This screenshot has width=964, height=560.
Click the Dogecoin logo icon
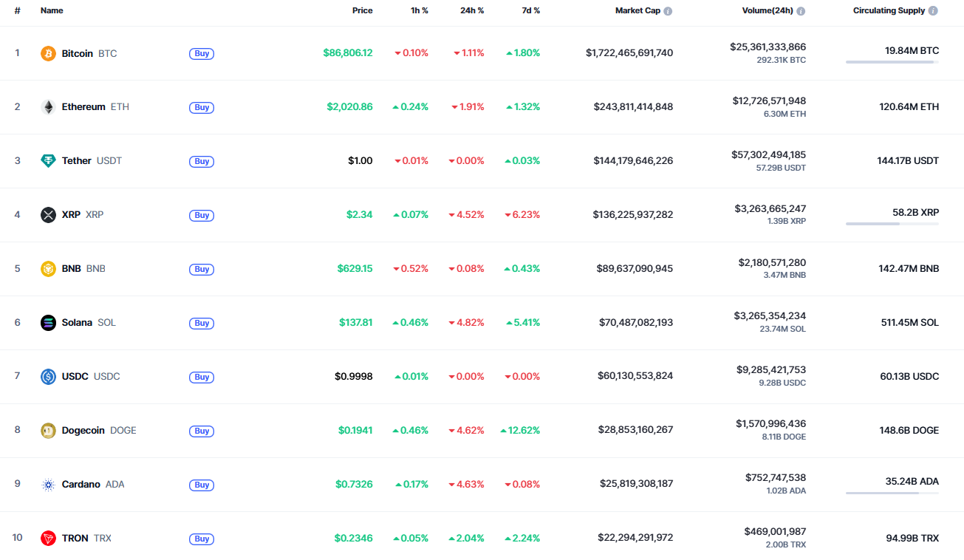(x=48, y=431)
